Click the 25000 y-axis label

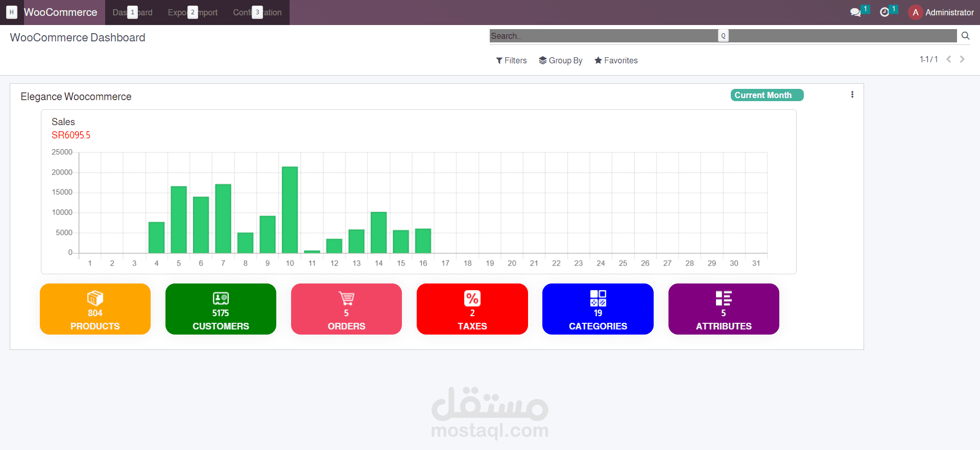62,152
